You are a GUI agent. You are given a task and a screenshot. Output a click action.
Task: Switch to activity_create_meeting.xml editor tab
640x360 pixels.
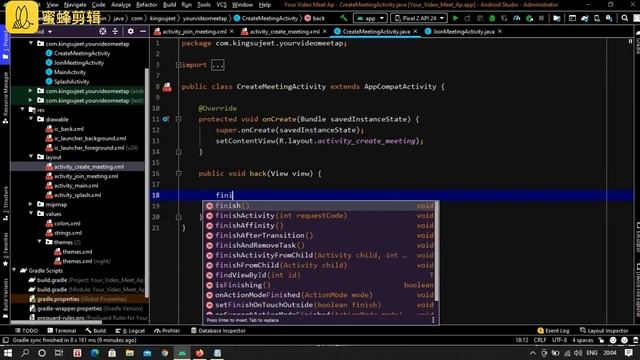[284, 31]
